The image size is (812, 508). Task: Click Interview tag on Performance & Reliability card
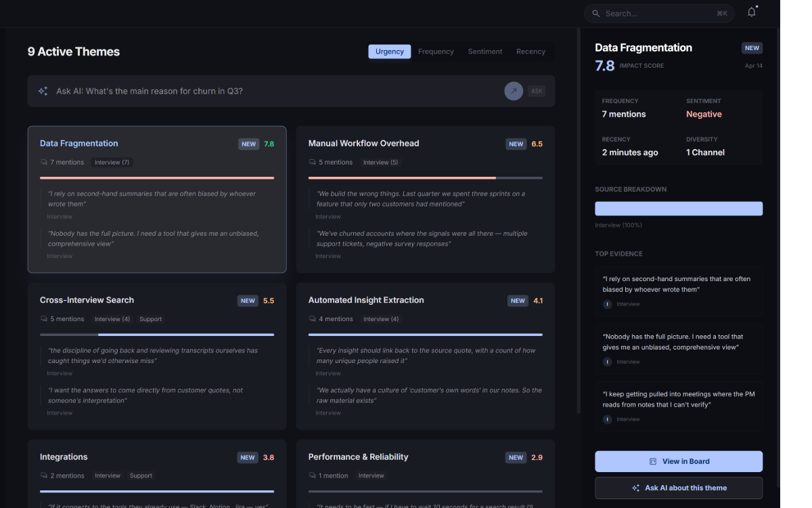coord(371,475)
